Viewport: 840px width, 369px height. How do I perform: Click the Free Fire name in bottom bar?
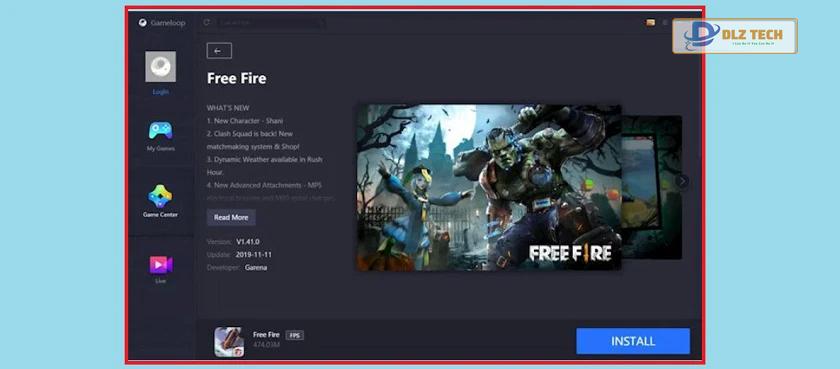coord(266,335)
